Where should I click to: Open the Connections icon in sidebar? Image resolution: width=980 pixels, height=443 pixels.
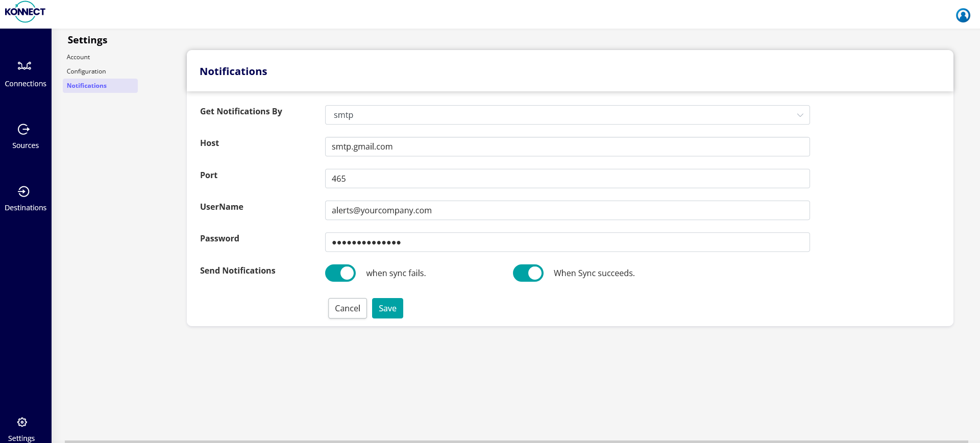tap(24, 66)
